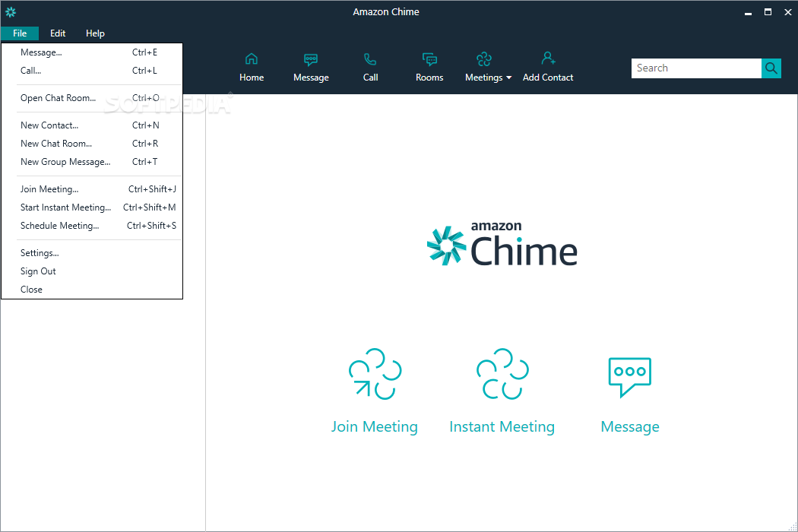The width and height of the screenshot is (798, 532).
Task: Click the large Join Meeting icon
Action: [375, 374]
